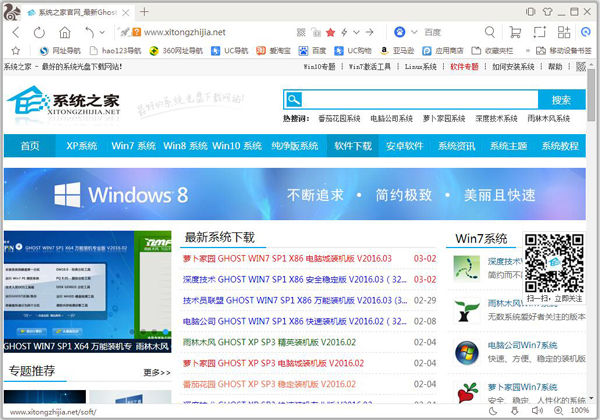The image size is (600, 420).
Task: Select 软件下载 navigation tab
Action: point(353,146)
